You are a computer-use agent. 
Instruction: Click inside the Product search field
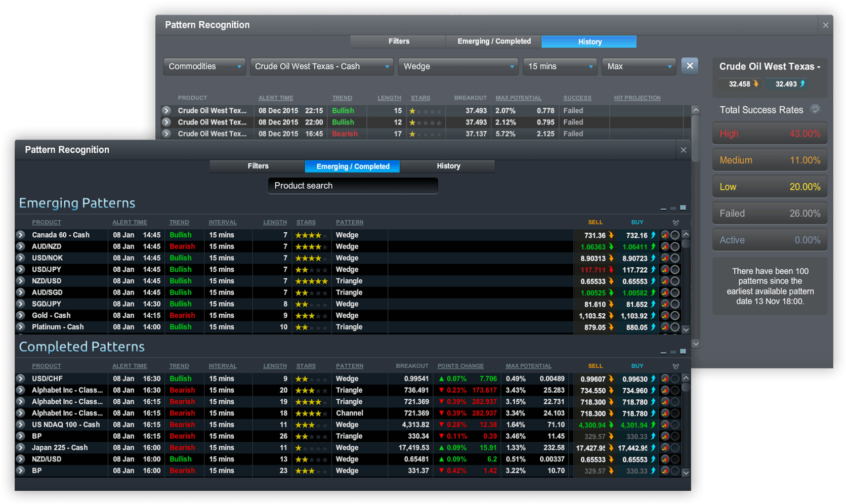353,186
